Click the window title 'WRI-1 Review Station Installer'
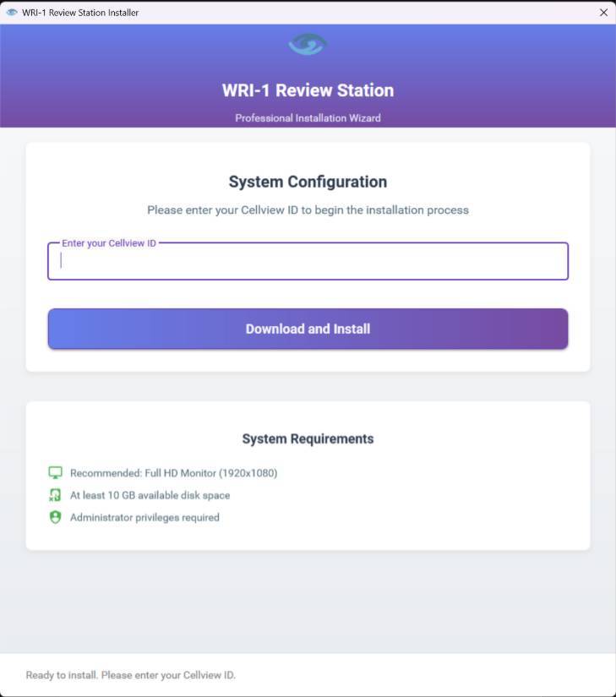The height and width of the screenshot is (697, 616). click(80, 13)
